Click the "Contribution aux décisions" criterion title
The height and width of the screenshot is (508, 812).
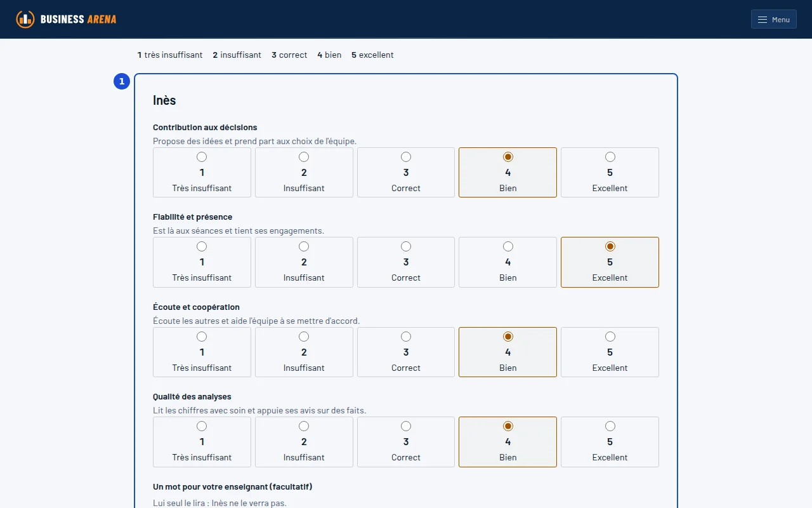pyautogui.click(x=205, y=128)
